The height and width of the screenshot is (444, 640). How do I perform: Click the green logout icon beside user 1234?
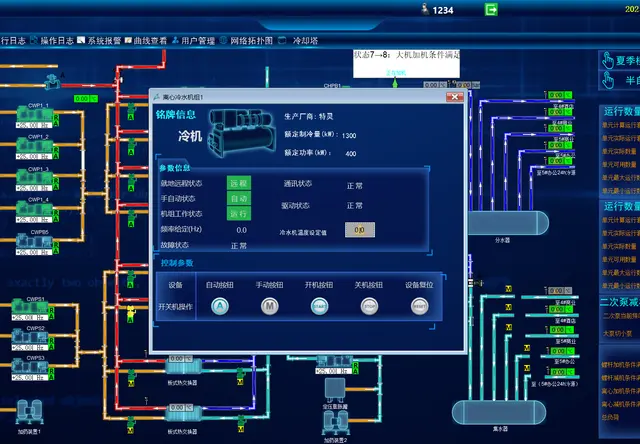(x=491, y=9)
